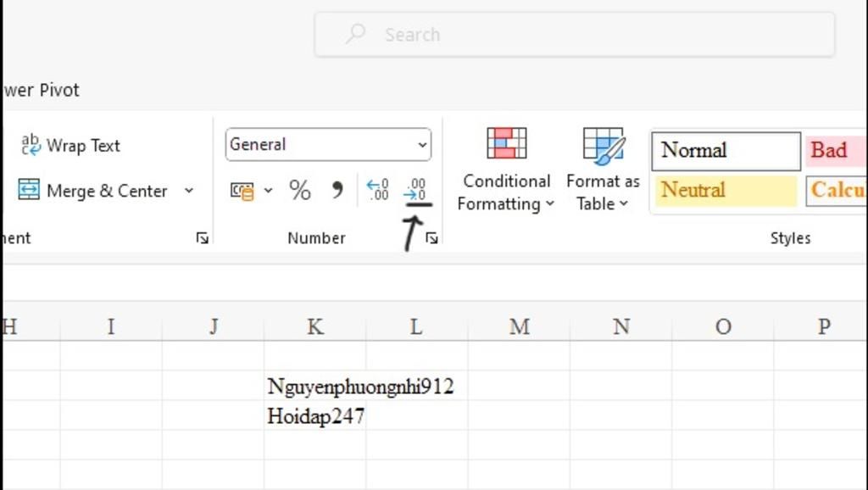Expand Accounting Number Format dropdown arrow
868x490 pixels.
pyautogui.click(x=269, y=191)
